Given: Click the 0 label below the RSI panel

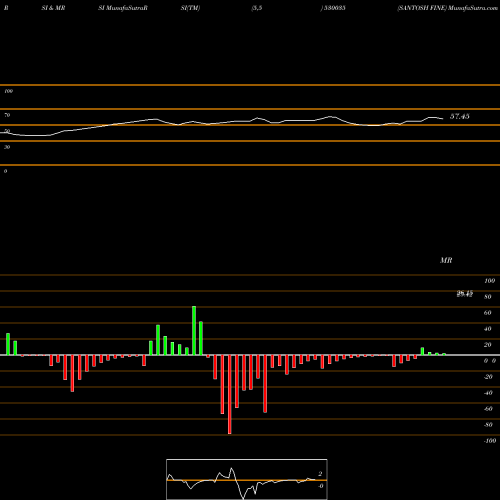Looking at the screenshot, I should click(5, 171).
